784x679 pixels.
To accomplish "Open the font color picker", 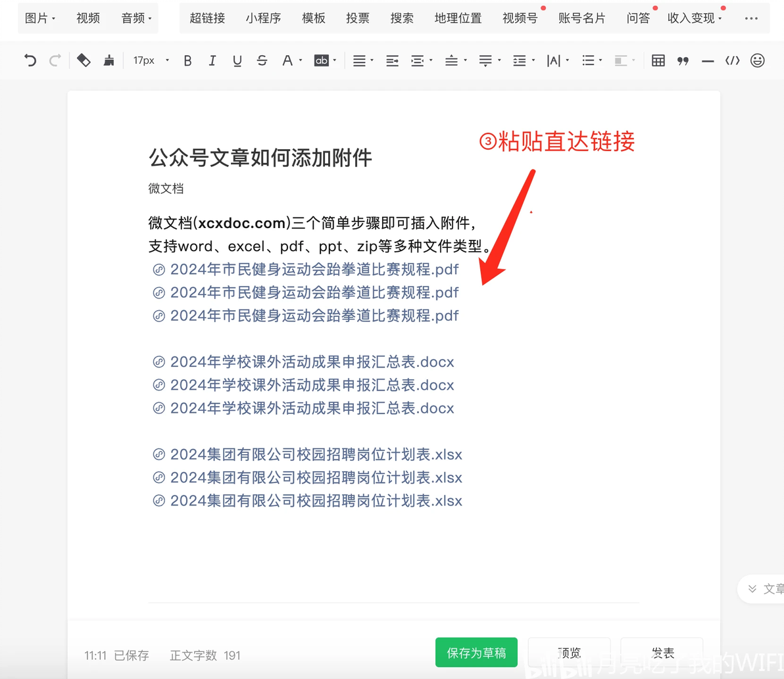I will click(x=292, y=60).
